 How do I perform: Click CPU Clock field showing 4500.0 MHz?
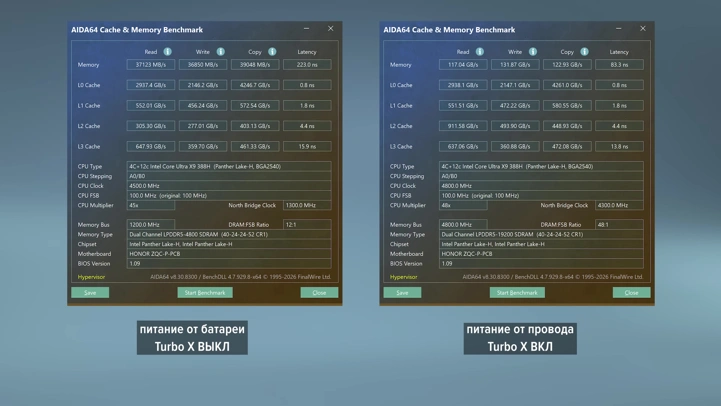click(229, 186)
